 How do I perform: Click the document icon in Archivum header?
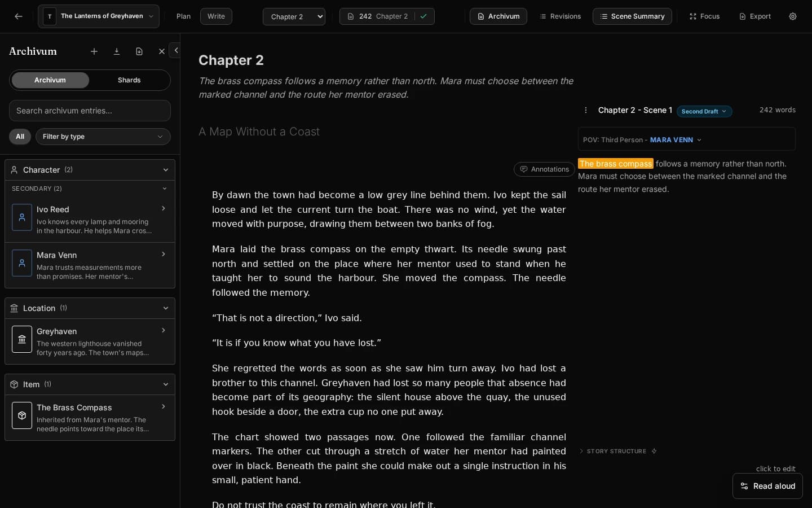(139, 51)
